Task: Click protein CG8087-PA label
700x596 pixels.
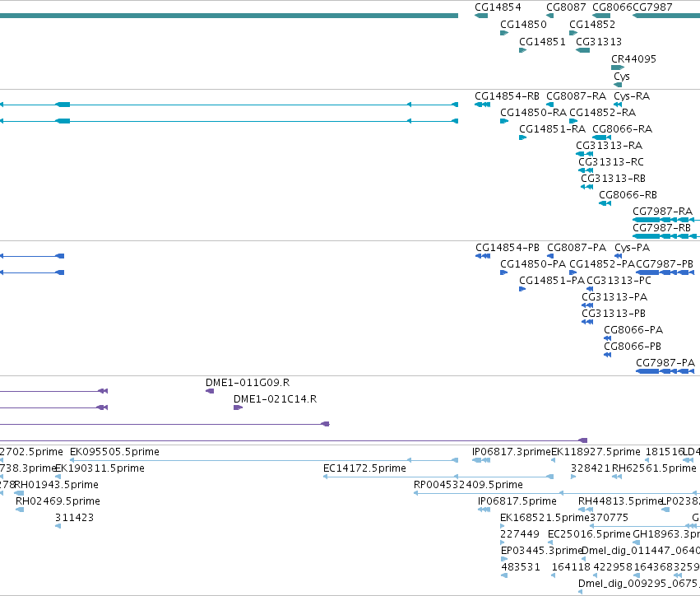Action: (577, 248)
